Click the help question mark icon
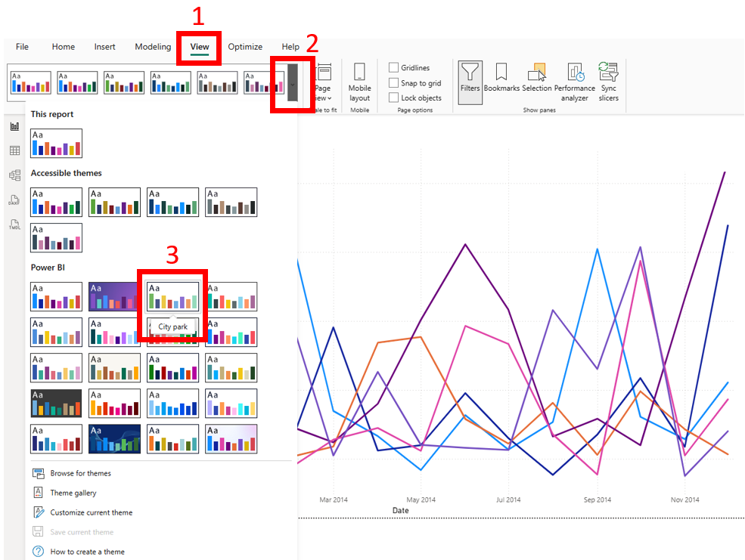The height and width of the screenshot is (560, 745). (38, 552)
